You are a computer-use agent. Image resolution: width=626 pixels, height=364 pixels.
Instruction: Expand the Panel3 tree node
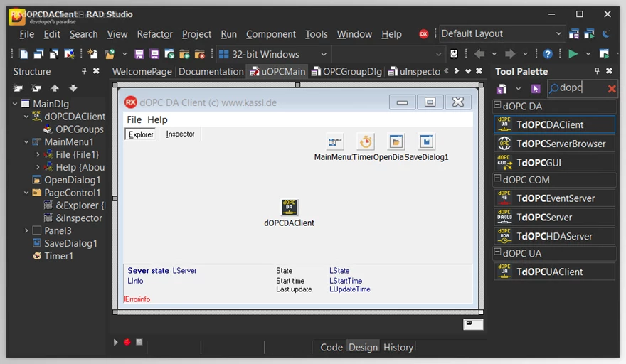(26, 230)
